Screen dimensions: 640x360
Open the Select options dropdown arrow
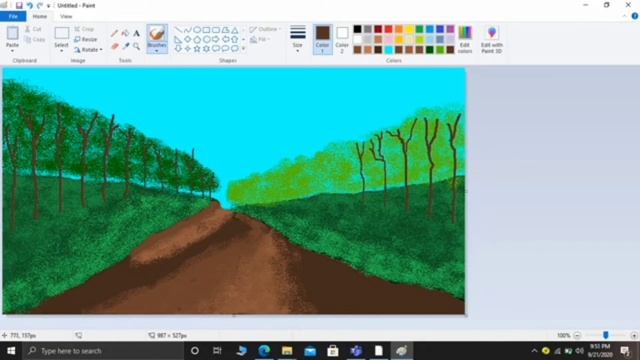click(x=61, y=51)
